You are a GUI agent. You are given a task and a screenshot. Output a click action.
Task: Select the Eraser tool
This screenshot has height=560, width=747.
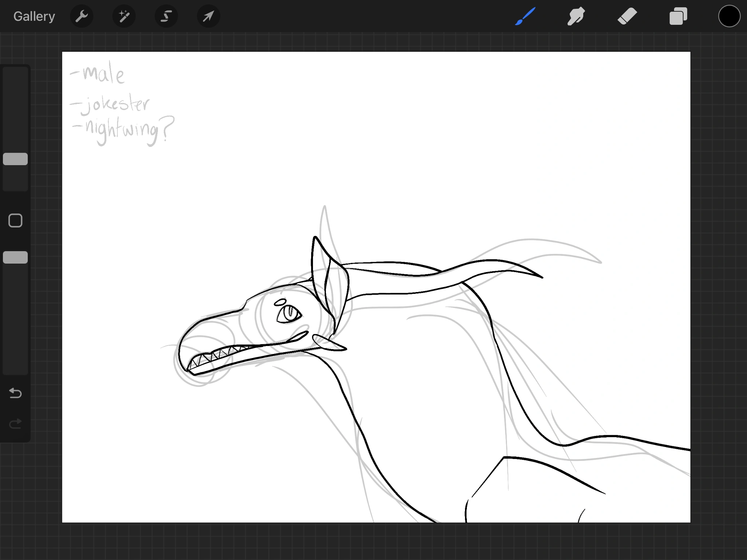point(627,16)
